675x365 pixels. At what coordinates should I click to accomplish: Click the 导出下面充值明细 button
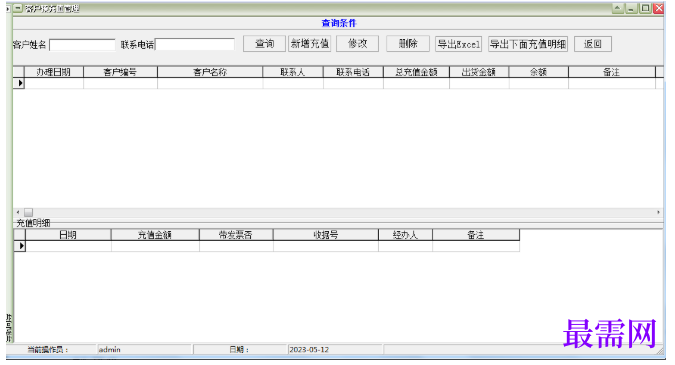pyautogui.click(x=528, y=44)
